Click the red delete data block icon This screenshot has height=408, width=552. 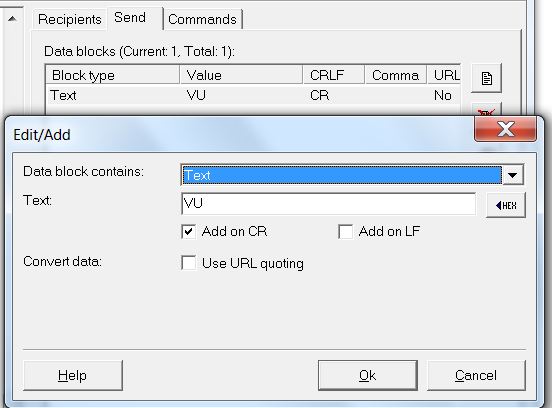coord(486,111)
